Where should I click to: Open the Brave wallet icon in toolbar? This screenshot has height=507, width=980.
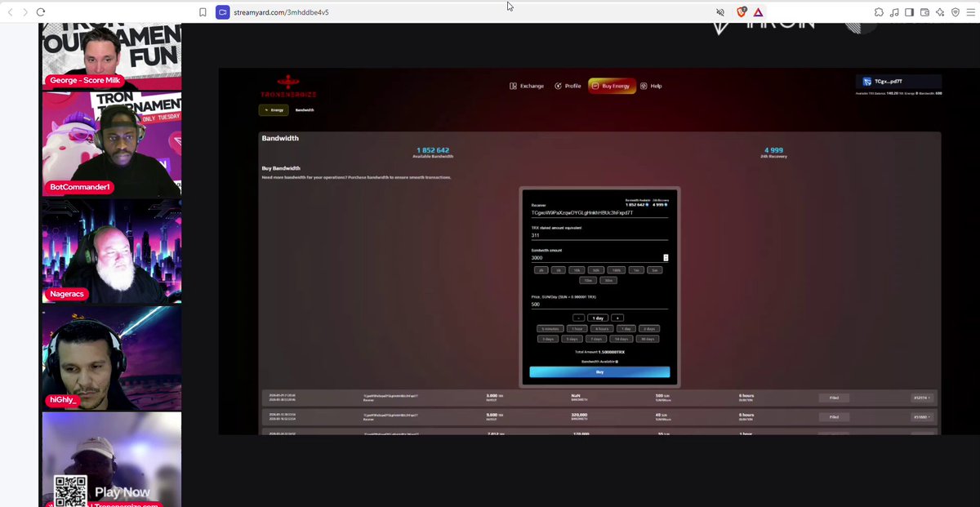coord(924,12)
